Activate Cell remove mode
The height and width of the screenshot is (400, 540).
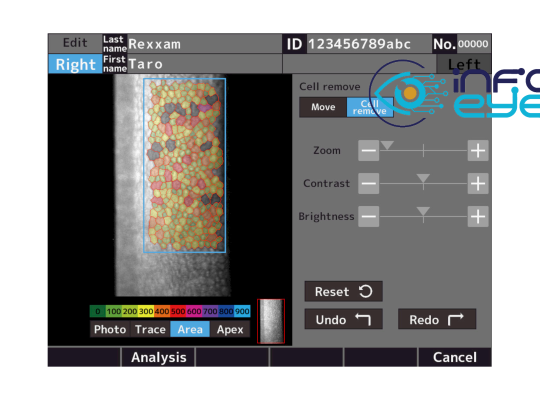(370, 107)
